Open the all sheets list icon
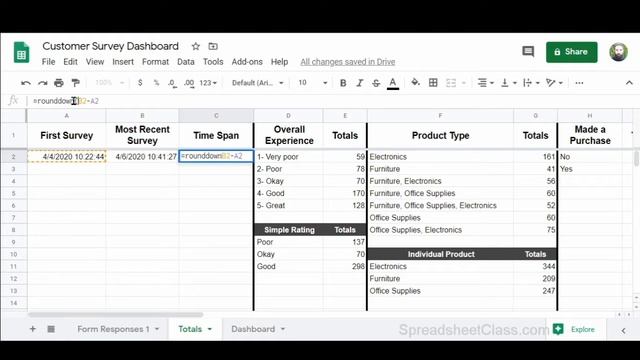 [51, 329]
